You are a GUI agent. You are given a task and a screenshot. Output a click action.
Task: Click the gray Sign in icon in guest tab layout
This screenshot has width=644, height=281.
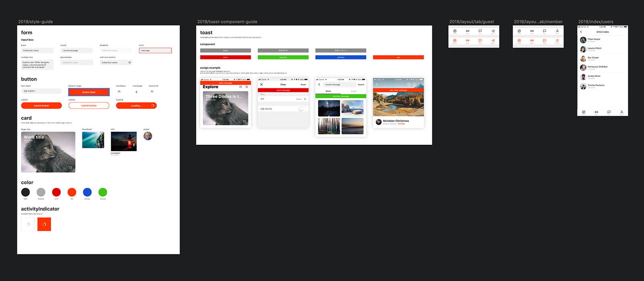tap(493, 31)
